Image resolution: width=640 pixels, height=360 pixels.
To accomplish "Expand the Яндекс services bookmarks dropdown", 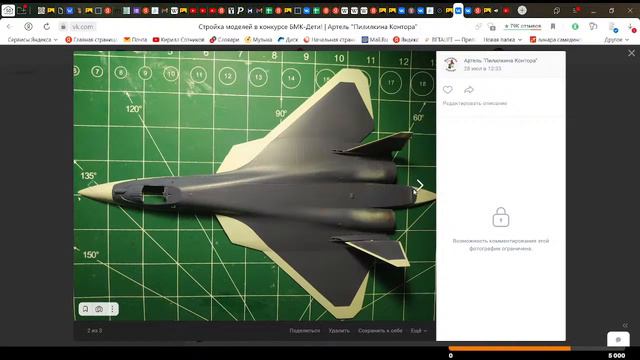I will click(x=33, y=40).
